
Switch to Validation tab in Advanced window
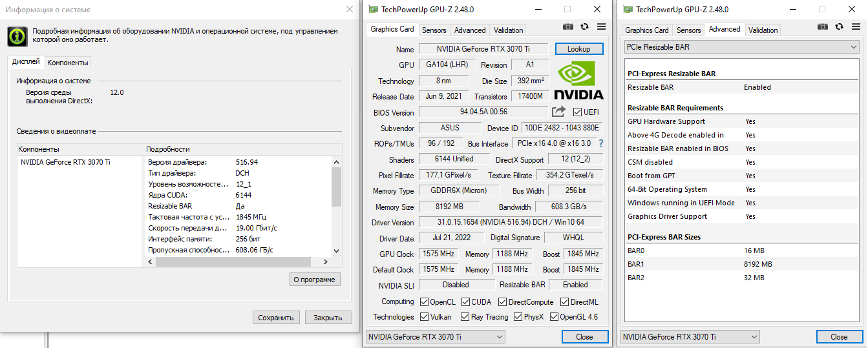click(x=763, y=30)
